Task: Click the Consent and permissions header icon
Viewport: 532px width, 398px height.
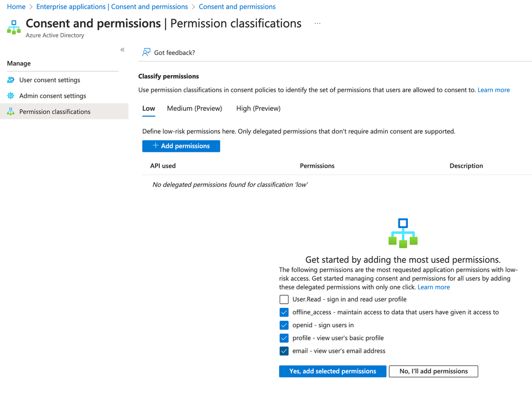Action: [14, 27]
